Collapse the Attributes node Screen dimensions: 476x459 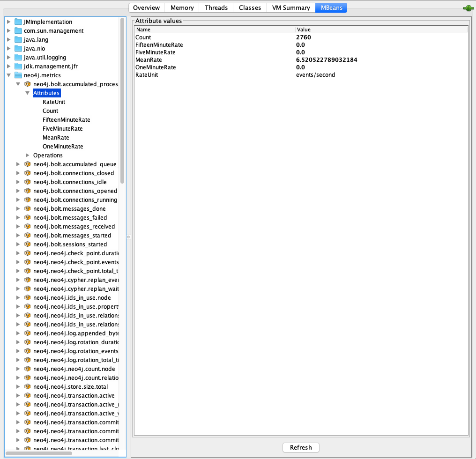(28, 93)
